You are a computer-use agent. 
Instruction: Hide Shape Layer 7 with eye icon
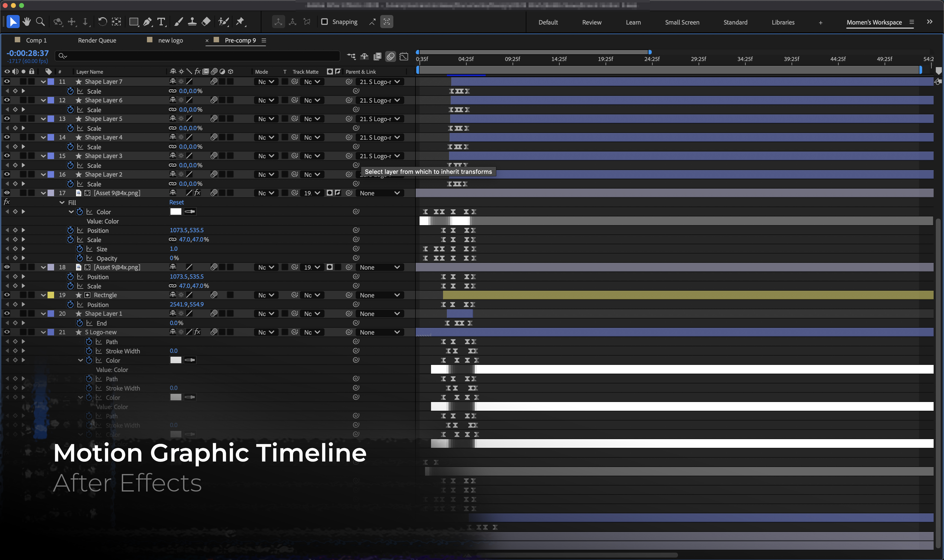7,82
